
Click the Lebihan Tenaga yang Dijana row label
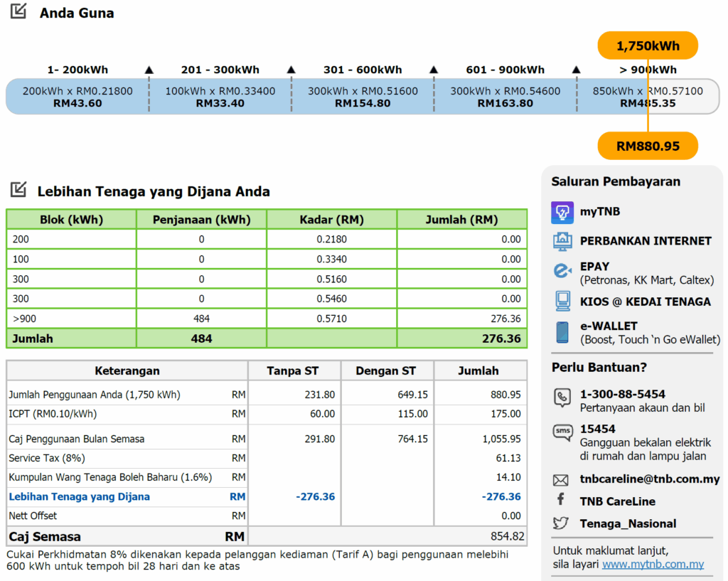click(x=79, y=496)
